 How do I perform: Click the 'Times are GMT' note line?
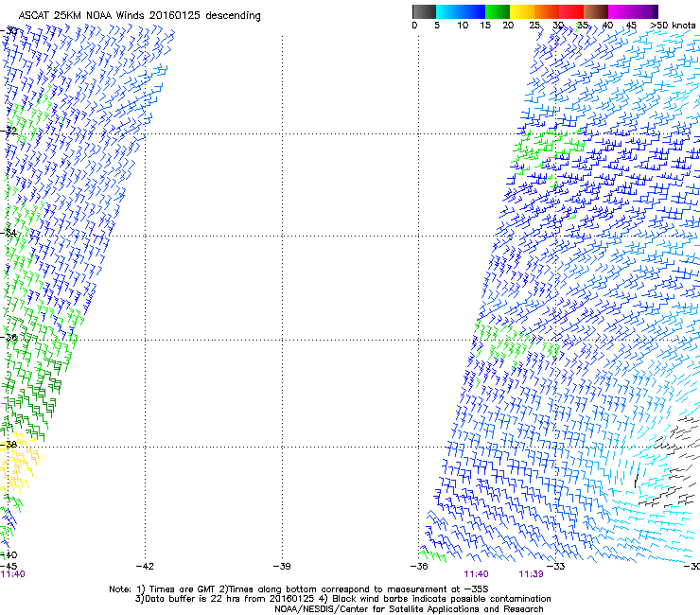coord(299,589)
